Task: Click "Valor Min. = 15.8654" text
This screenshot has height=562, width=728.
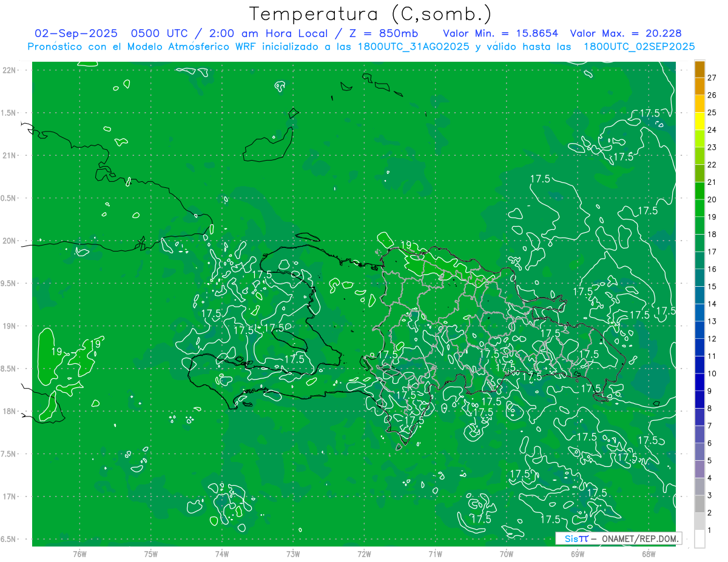Action: pos(501,33)
